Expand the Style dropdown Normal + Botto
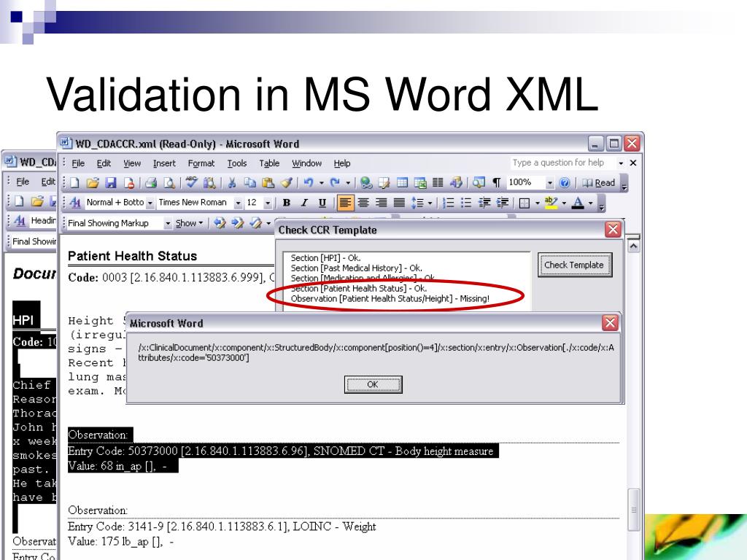This screenshot has height=560, width=747. [x=150, y=203]
